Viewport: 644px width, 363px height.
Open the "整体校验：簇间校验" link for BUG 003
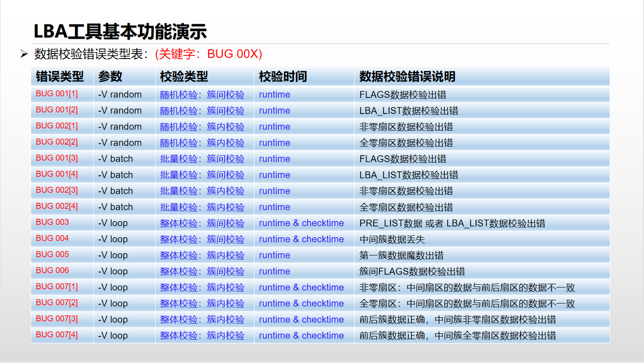[x=202, y=223]
